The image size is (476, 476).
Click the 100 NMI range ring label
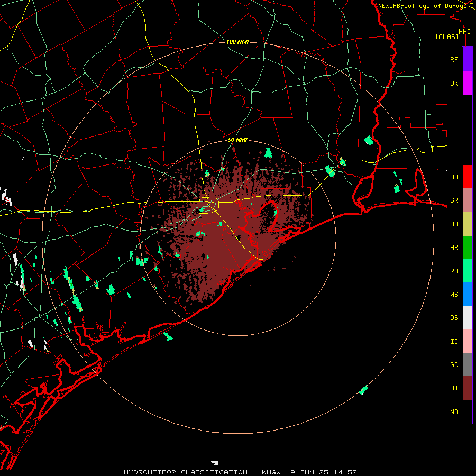[x=237, y=42]
